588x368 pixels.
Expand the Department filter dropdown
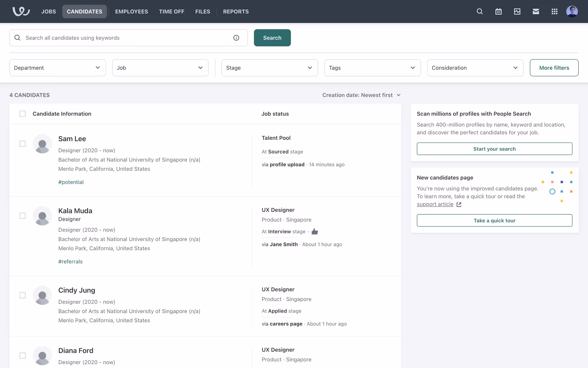coord(58,68)
